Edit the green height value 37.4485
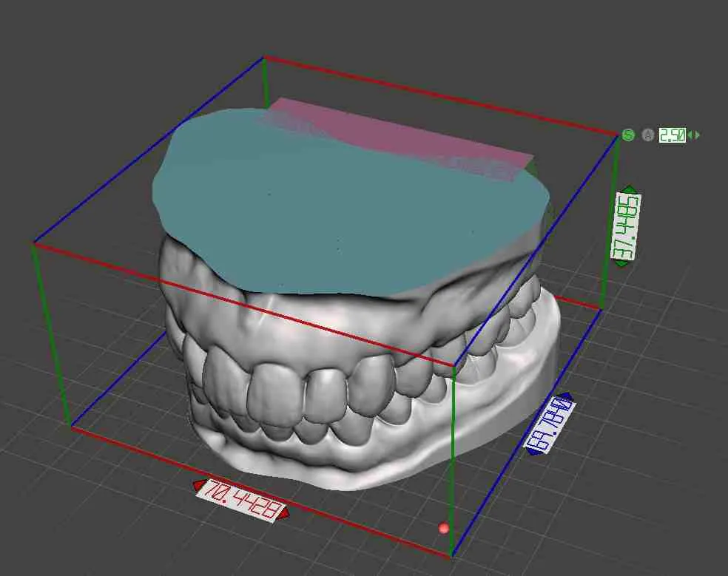 pos(625,226)
